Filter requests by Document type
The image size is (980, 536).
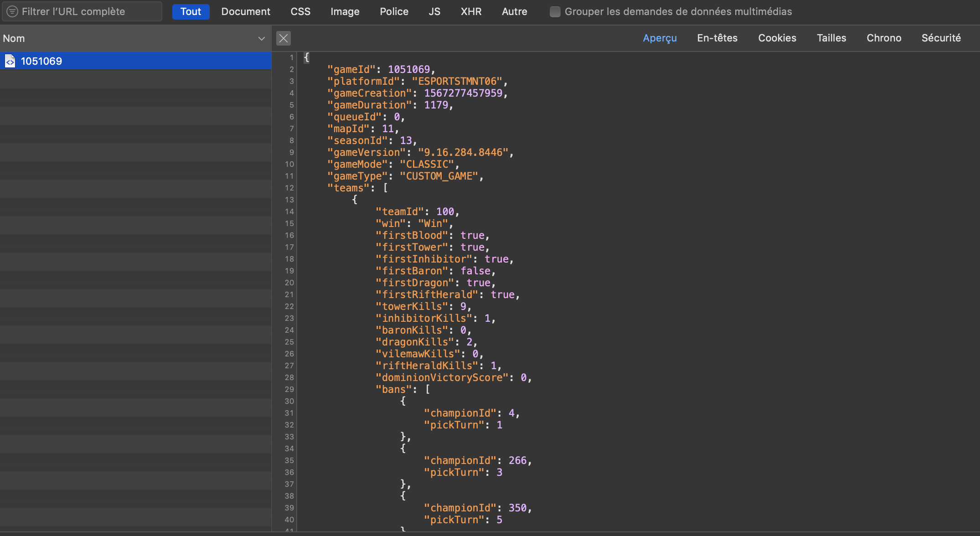(246, 12)
